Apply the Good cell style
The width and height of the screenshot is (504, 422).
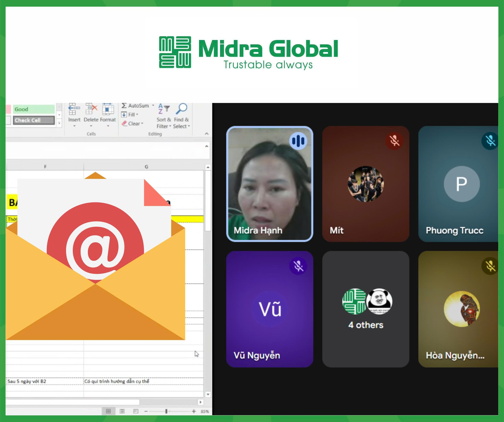click(34, 109)
